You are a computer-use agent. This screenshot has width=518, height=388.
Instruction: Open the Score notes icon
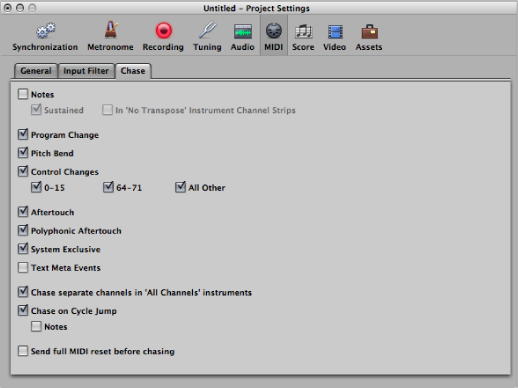tap(303, 31)
